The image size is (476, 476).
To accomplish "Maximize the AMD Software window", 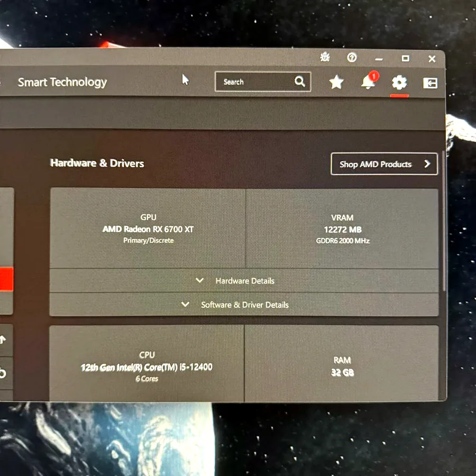I will point(405,58).
